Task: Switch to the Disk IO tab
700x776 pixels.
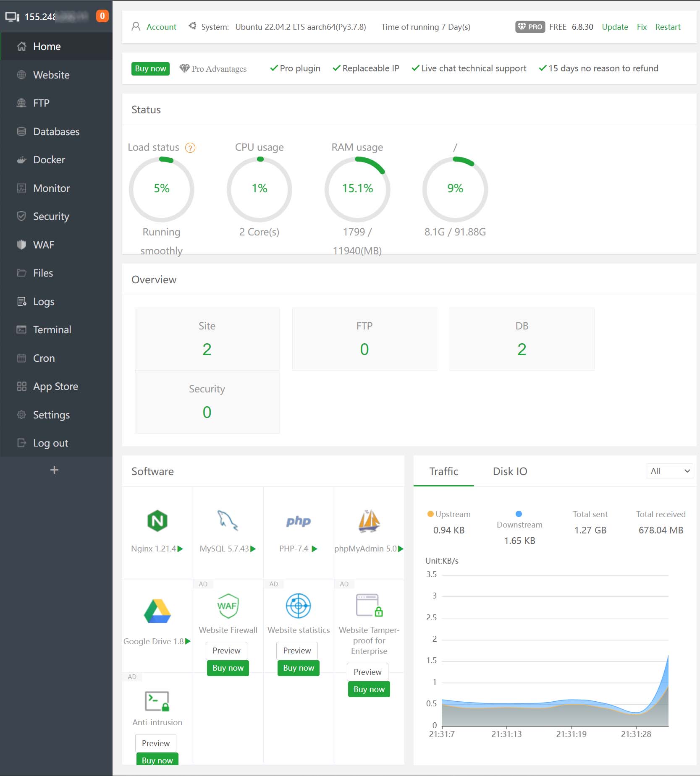Action: [510, 471]
